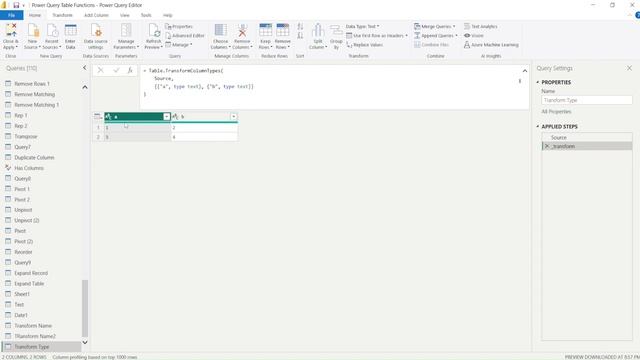The height and width of the screenshot is (360, 640).
Task: Click Use First Row as Headers
Action: tap(377, 36)
